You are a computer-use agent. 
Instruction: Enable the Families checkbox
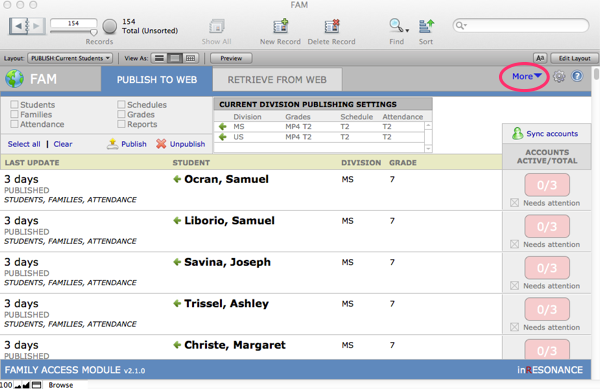pos(14,114)
